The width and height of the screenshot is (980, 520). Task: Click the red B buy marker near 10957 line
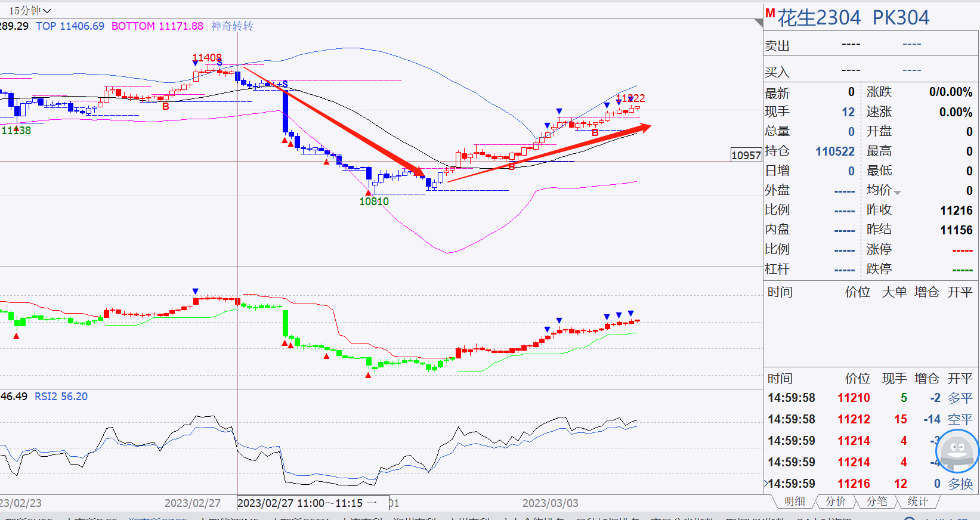(x=512, y=167)
